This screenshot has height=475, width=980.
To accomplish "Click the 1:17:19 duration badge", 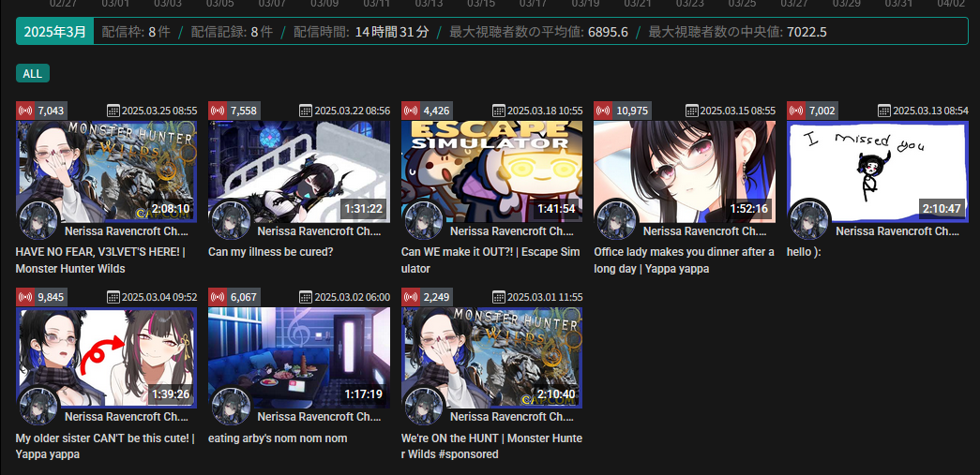I will click(x=365, y=394).
